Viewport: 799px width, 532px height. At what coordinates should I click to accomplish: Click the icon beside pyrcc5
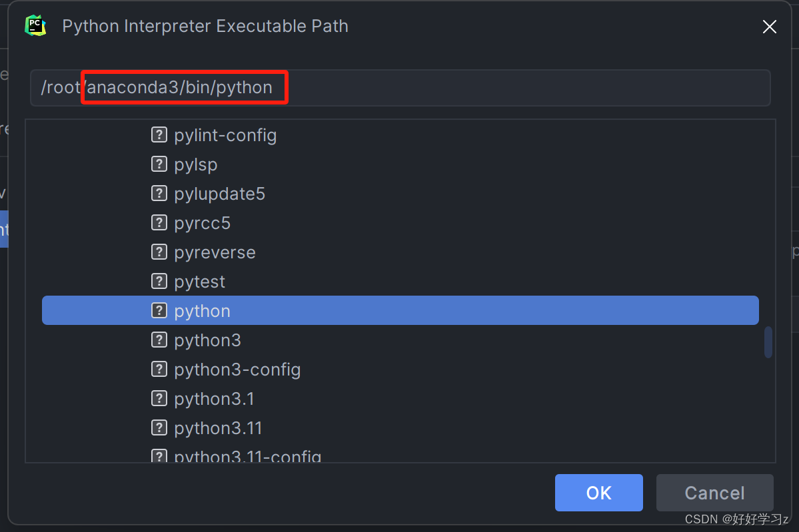click(159, 222)
